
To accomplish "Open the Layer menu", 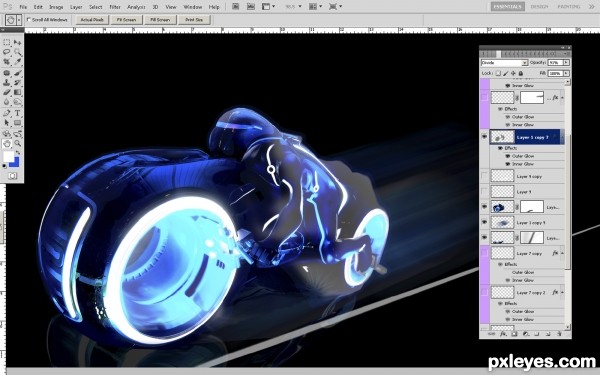I will pyautogui.click(x=76, y=7).
